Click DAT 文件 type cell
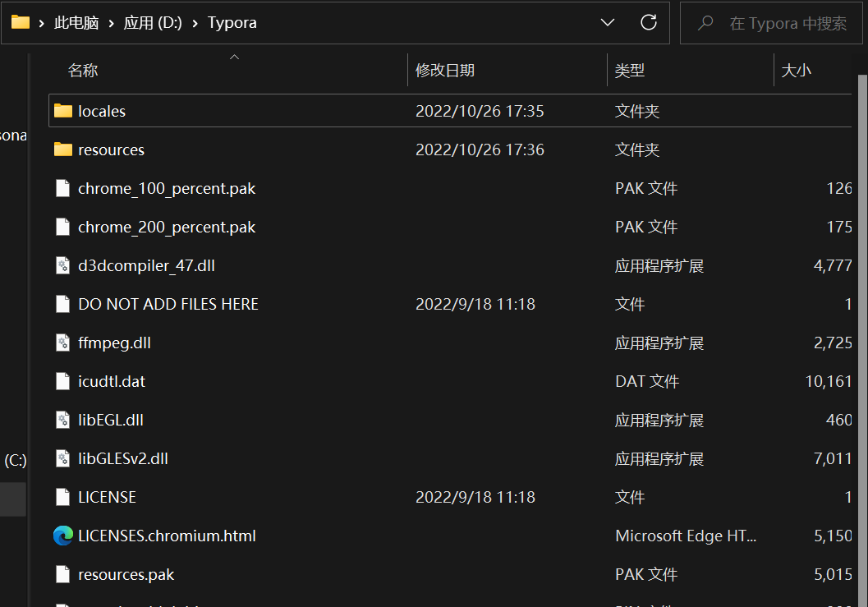The height and width of the screenshot is (607, 868). coord(647,382)
